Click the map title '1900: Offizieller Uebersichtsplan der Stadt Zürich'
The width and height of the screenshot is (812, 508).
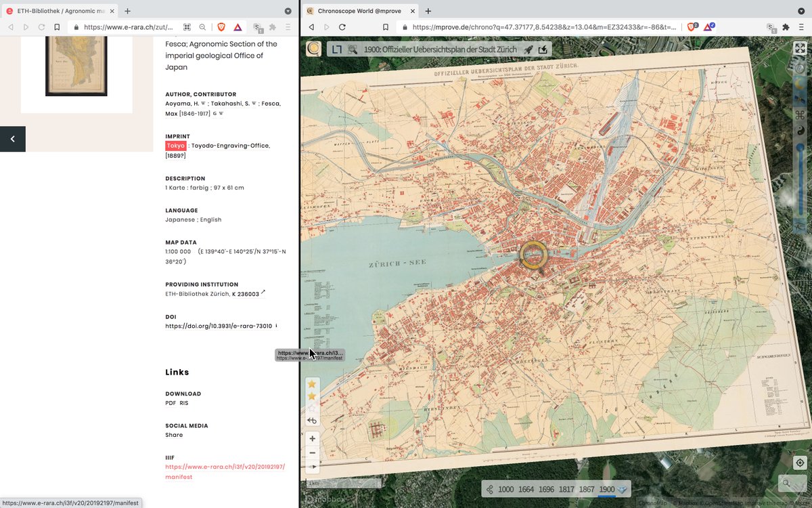click(x=441, y=49)
